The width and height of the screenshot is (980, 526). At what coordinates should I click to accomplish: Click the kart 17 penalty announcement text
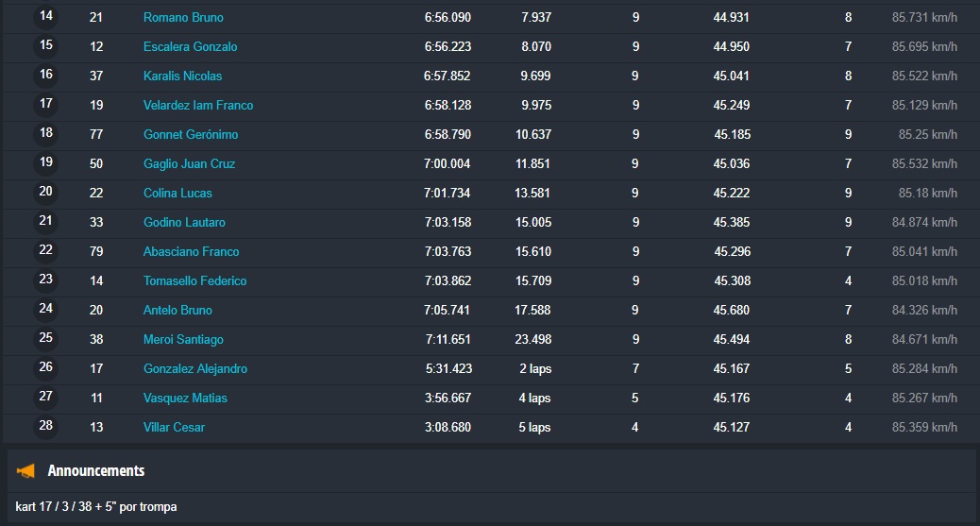[96, 507]
